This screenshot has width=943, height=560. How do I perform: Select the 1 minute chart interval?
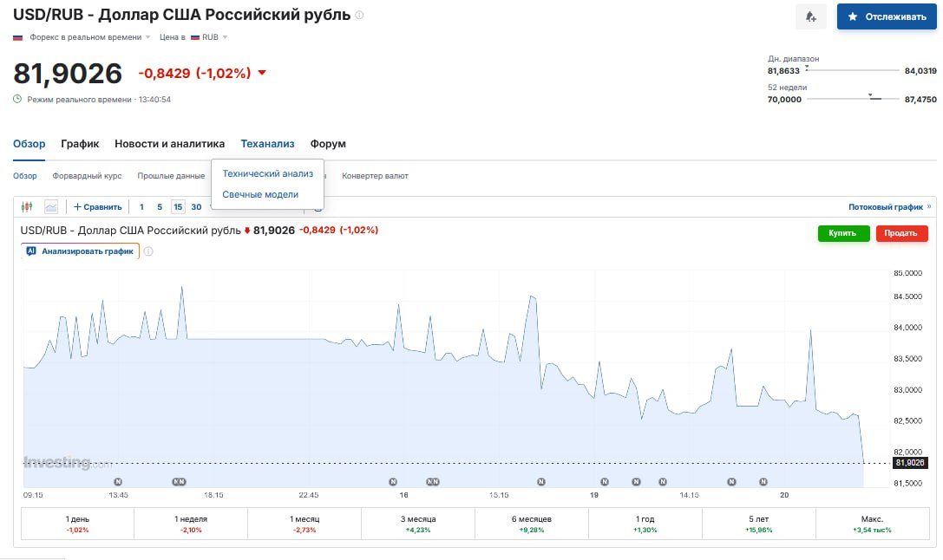click(142, 206)
